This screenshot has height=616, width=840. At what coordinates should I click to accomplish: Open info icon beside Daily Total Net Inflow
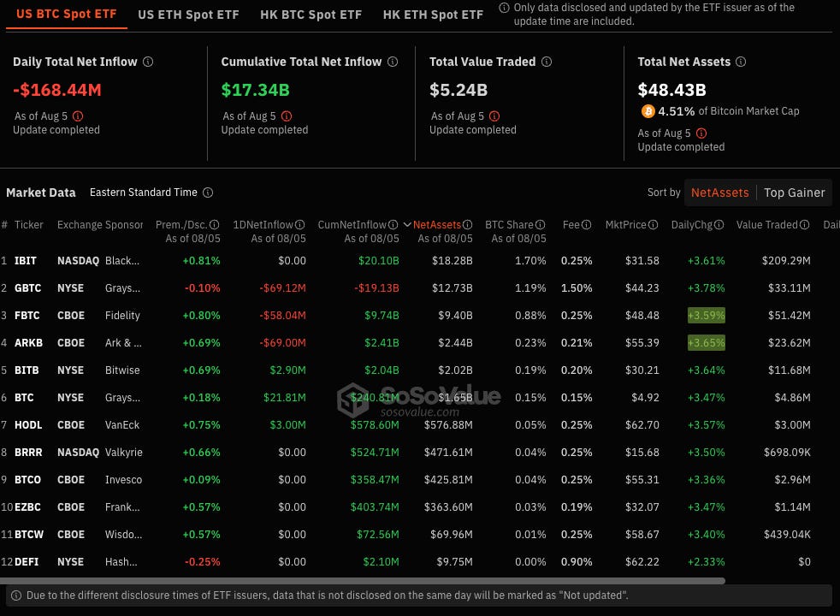pos(148,62)
